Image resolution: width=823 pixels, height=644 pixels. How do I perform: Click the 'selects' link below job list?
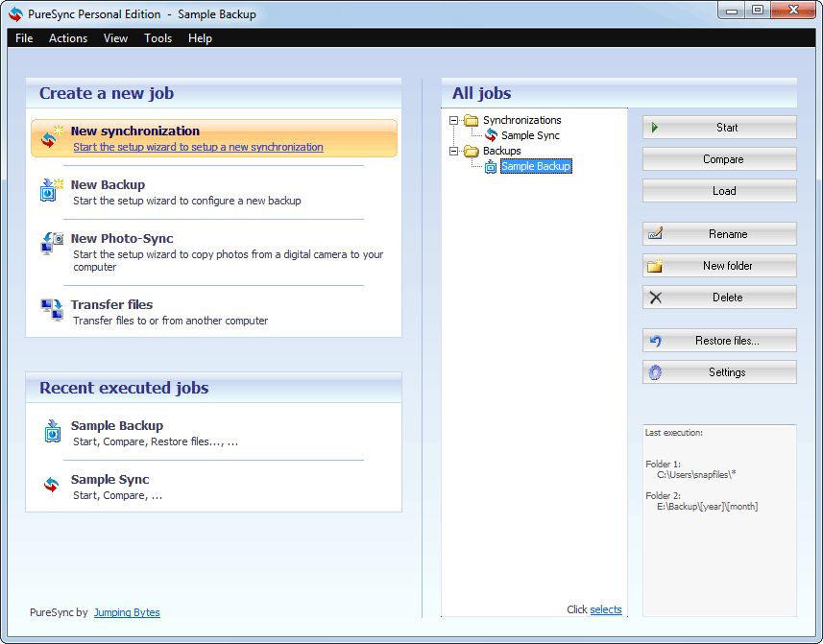click(x=605, y=609)
